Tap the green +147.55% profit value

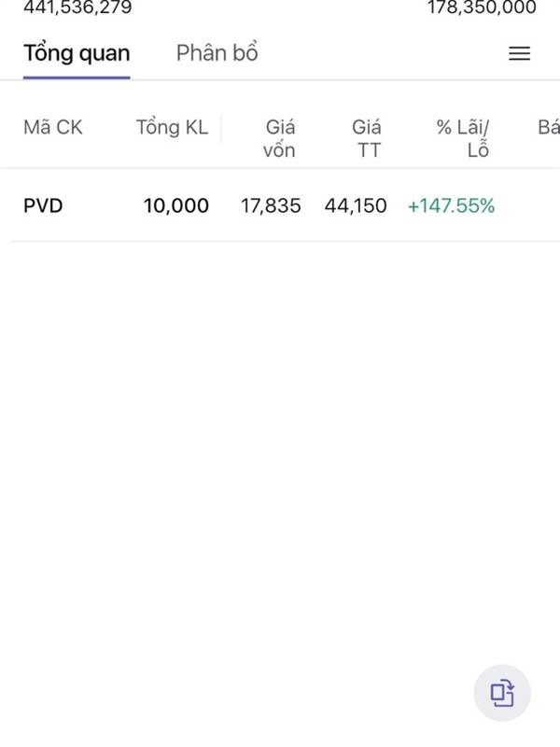click(x=451, y=205)
